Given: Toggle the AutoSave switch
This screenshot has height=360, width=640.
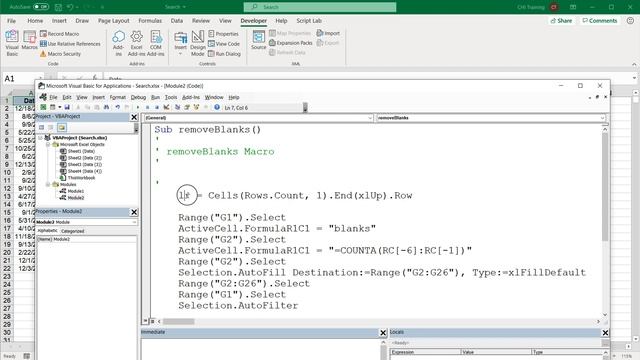Looking at the screenshot, I should tap(40, 7).
